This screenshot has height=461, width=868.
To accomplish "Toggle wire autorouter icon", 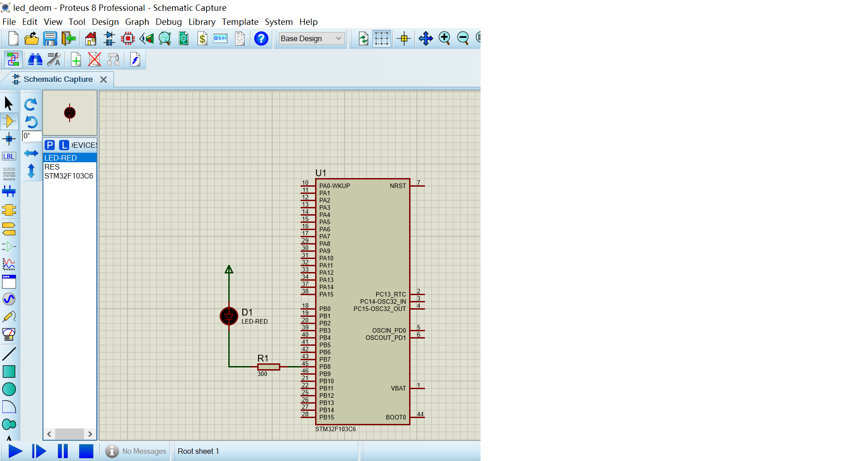I will (x=13, y=59).
